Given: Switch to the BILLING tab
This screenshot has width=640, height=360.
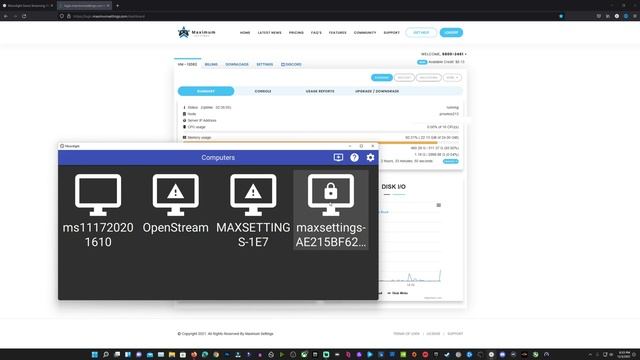Looking at the screenshot, I should click(x=211, y=64).
